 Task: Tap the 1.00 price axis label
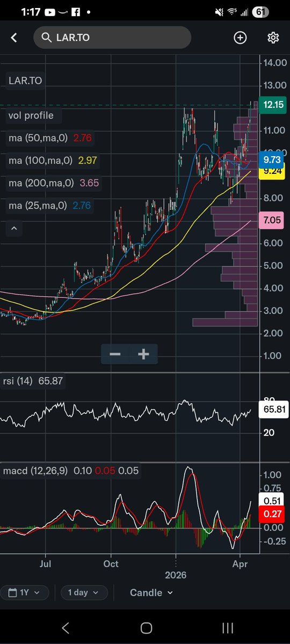click(x=272, y=356)
